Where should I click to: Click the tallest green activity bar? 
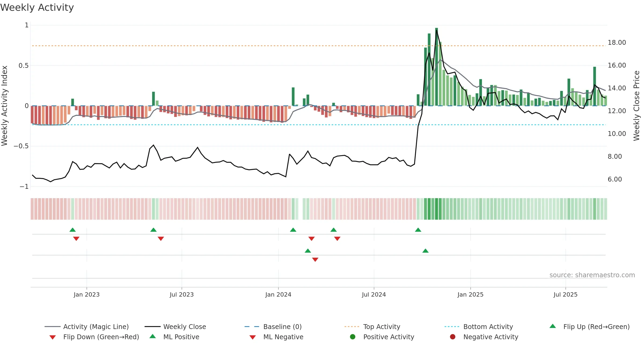tap(437, 67)
